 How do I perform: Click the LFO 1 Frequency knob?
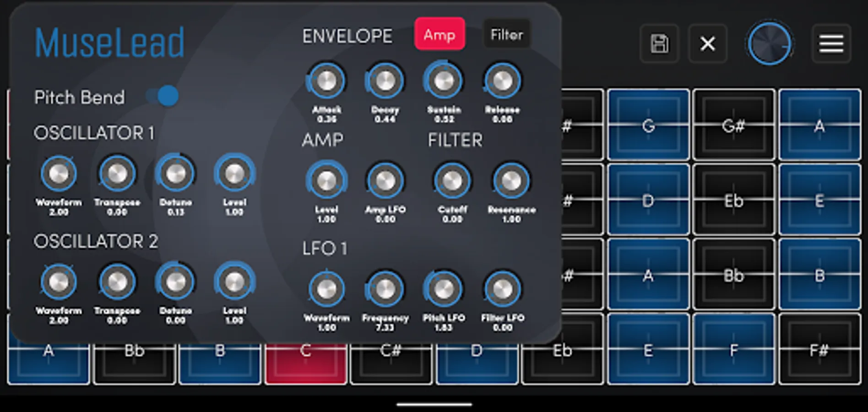[x=385, y=289]
